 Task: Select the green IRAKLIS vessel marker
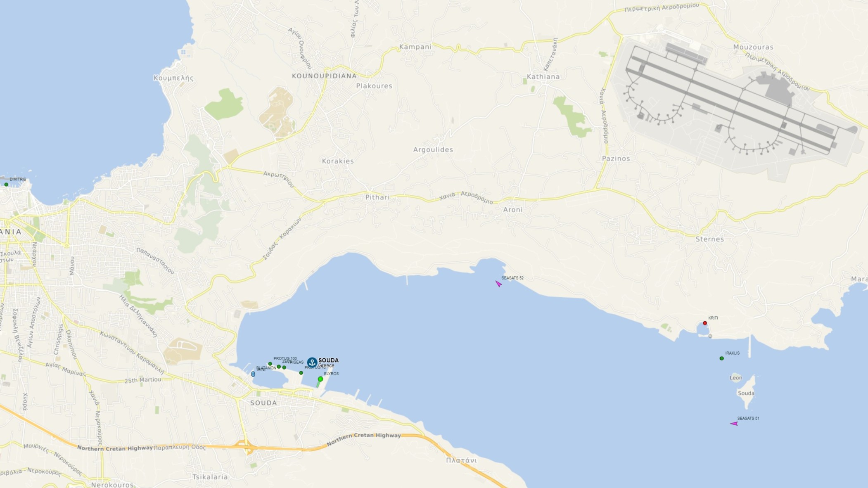[722, 358]
